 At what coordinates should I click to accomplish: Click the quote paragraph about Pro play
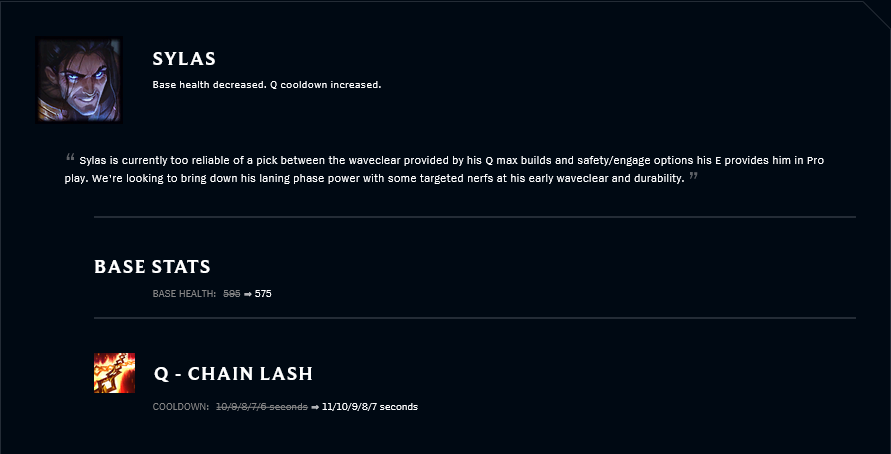(x=444, y=169)
